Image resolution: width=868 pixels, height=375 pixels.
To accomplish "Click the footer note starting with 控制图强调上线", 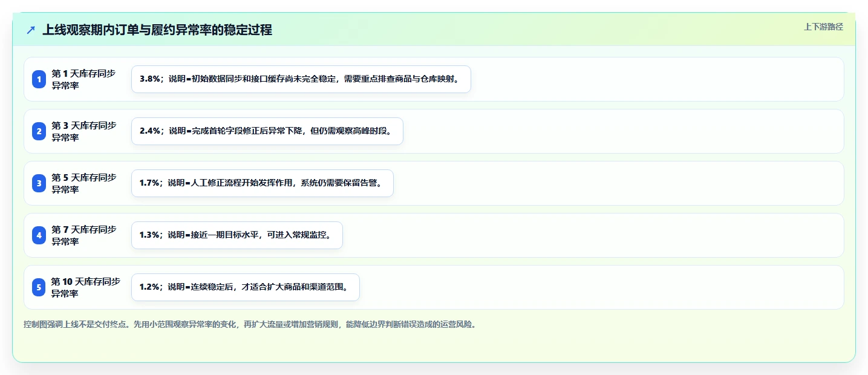I will pos(250,325).
